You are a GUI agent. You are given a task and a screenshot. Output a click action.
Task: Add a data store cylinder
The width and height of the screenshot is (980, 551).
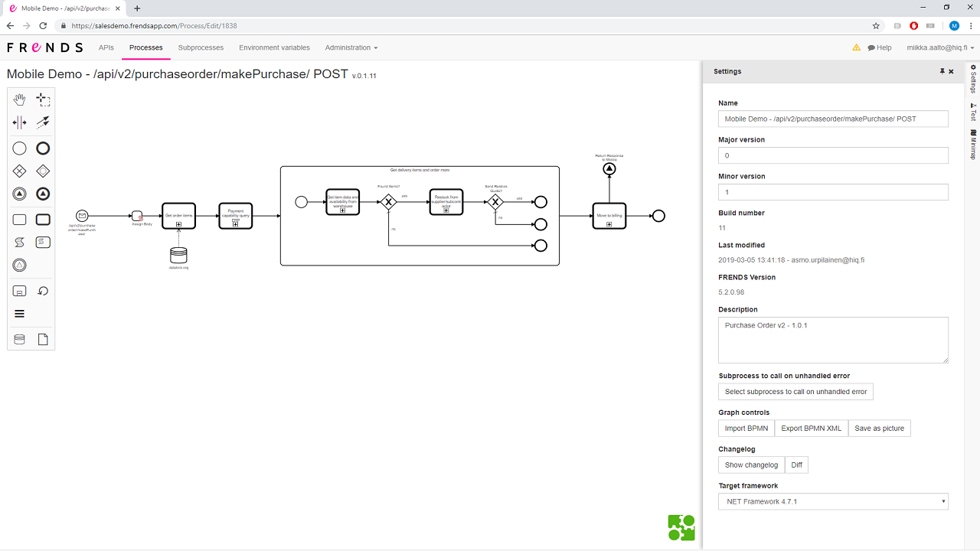click(x=20, y=339)
